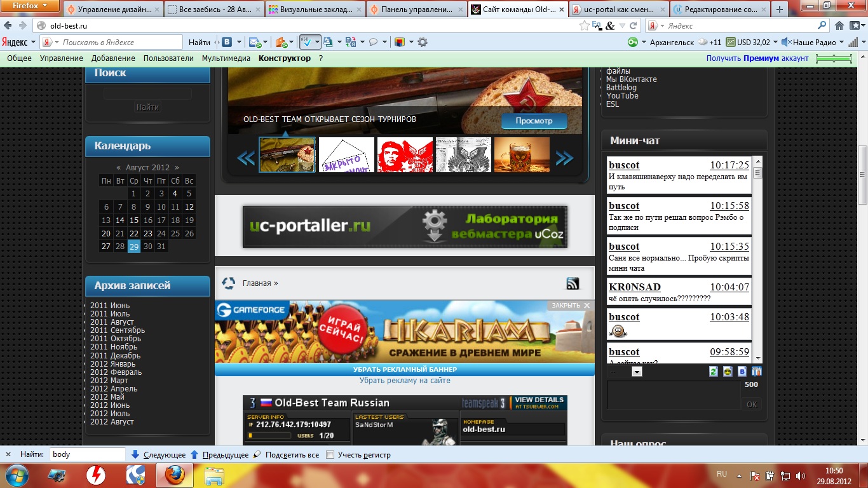Bookmark the page with the star icon

[x=584, y=26]
